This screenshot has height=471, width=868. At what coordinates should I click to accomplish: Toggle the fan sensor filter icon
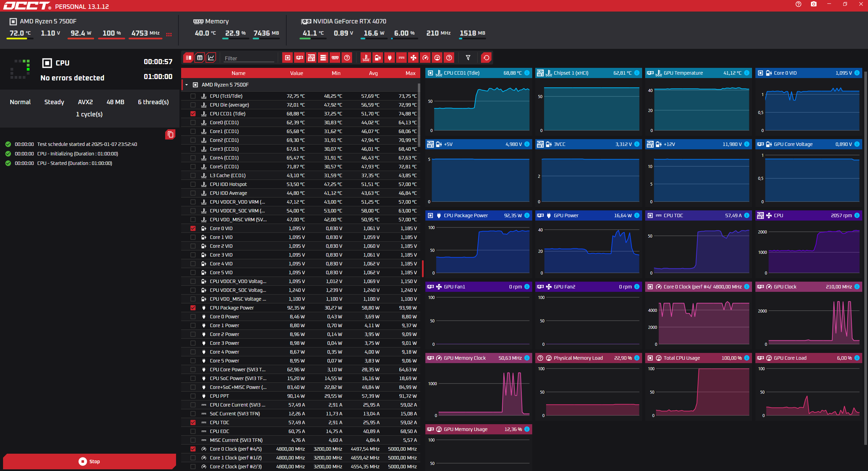coord(413,58)
